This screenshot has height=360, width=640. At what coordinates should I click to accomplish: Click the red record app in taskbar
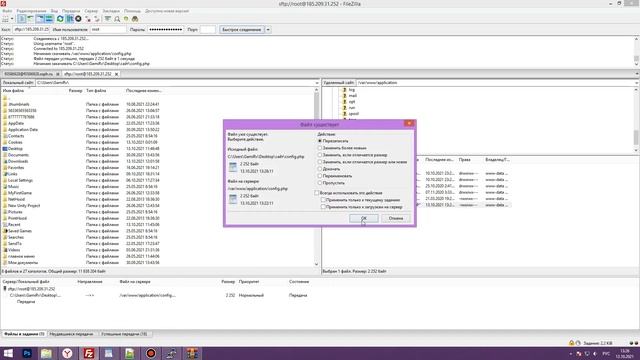point(151,353)
